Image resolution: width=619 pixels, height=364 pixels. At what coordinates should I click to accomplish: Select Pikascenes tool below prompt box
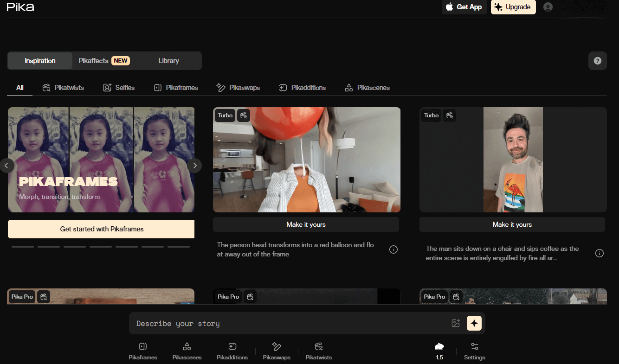(187, 351)
